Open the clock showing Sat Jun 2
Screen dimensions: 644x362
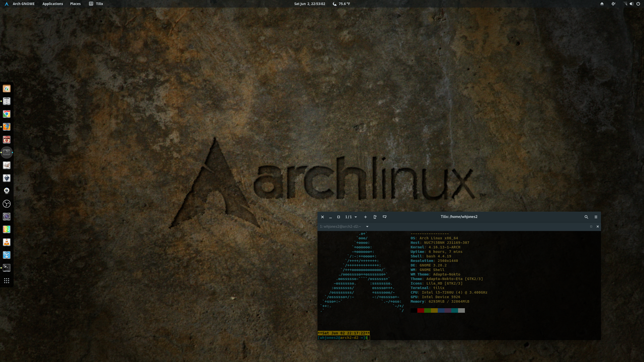click(x=309, y=4)
